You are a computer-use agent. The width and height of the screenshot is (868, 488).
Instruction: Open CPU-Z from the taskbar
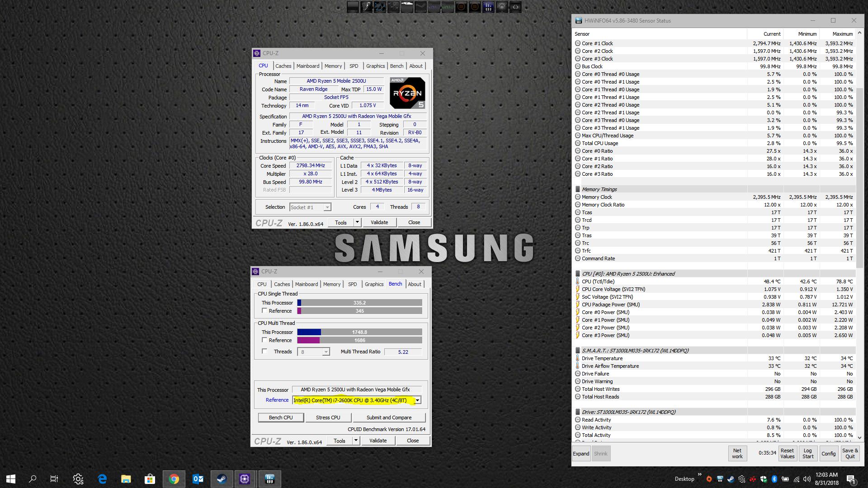coord(245,479)
